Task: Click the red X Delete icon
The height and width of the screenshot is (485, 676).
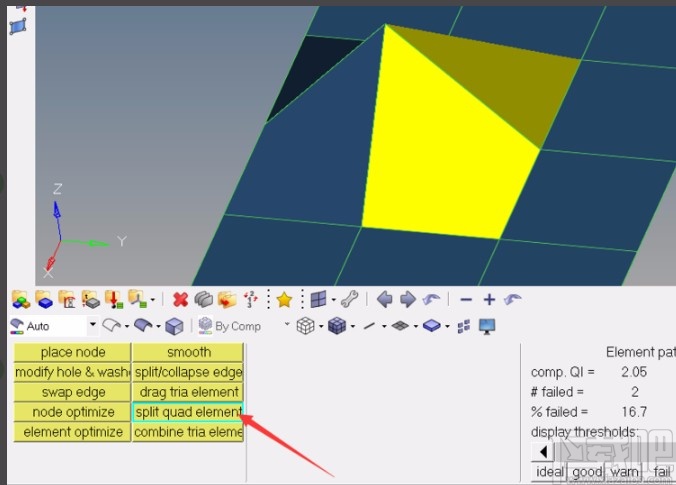Action: [181, 299]
